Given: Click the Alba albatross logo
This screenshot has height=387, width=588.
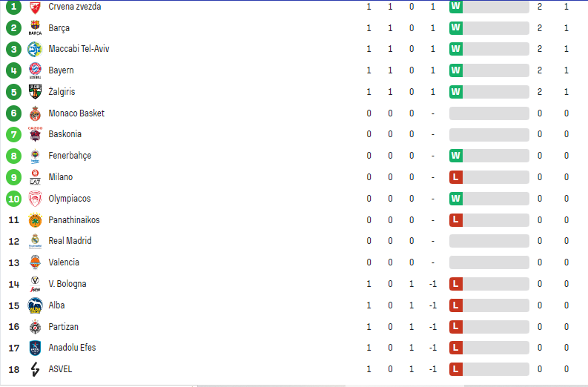Looking at the screenshot, I should 35,305.
